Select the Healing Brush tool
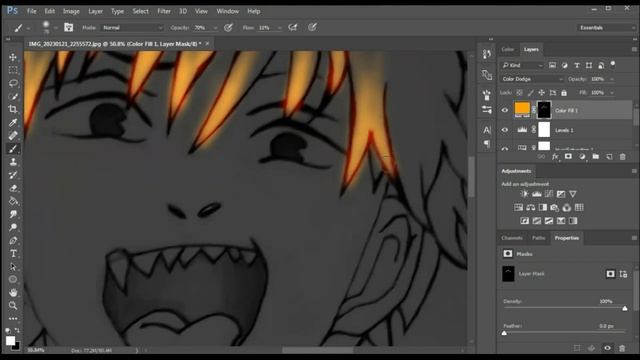640x360 pixels. [13, 136]
